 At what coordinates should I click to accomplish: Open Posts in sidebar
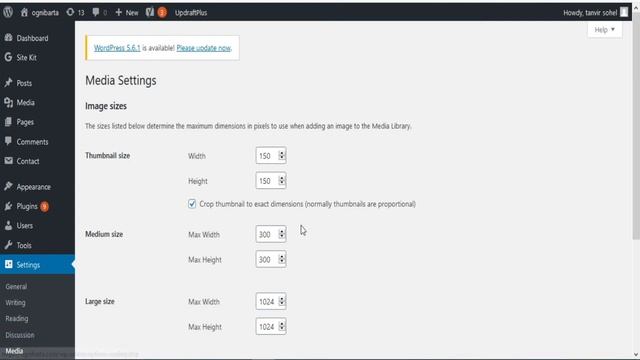[24, 83]
